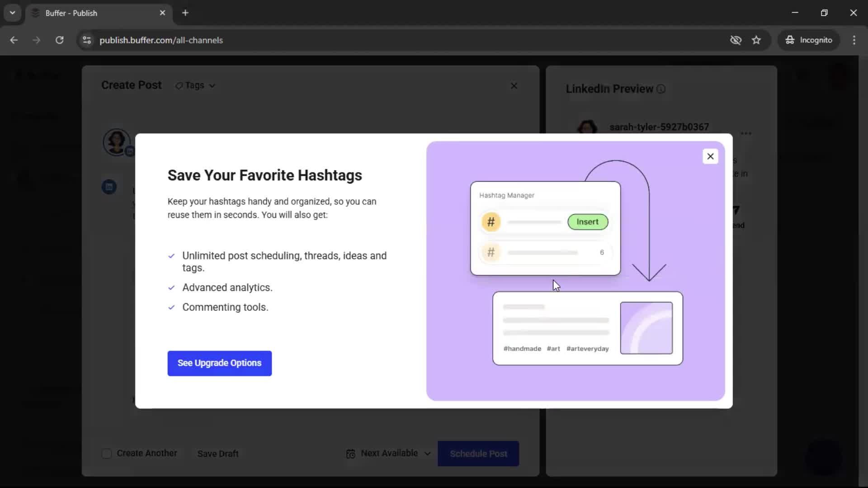The width and height of the screenshot is (868, 488).
Task: Expand the Tags dropdown
Action: coord(212,85)
